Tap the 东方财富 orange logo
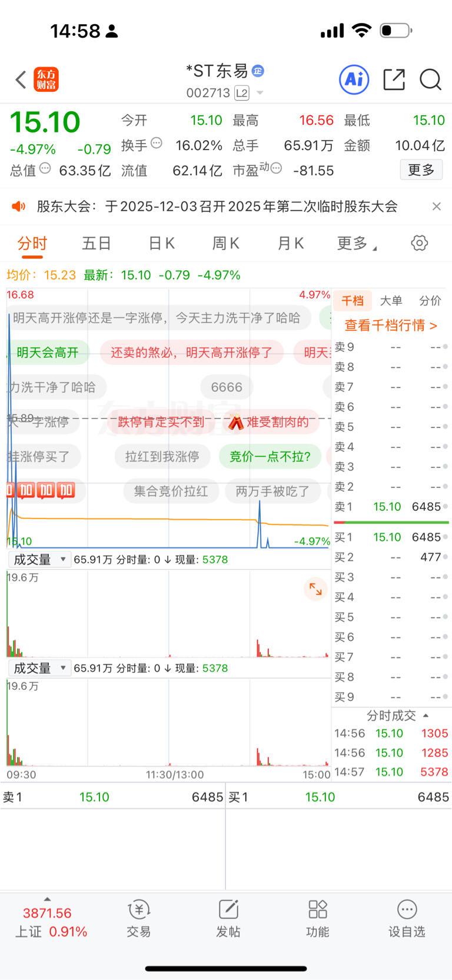452x980 pixels. click(x=46, y=79)
